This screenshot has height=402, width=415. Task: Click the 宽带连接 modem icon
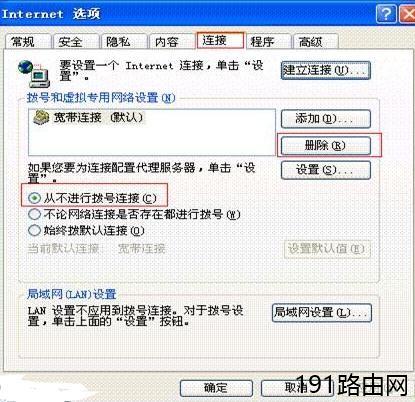(x=41, y=118)
